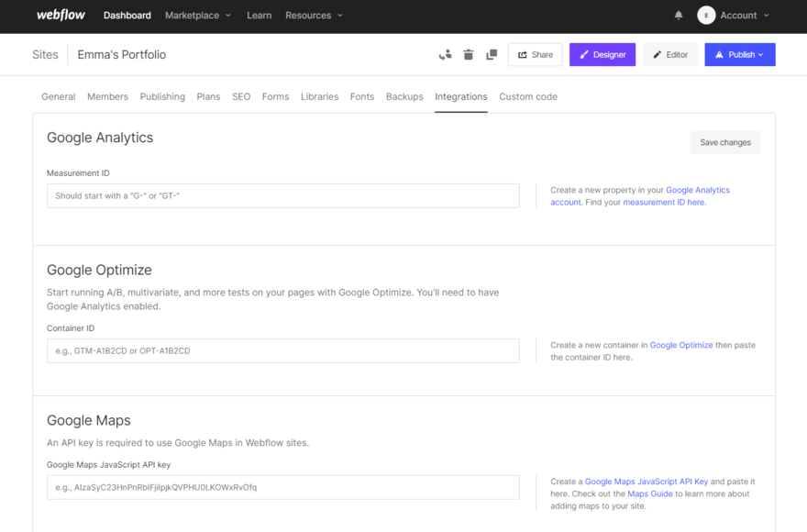Click the duplicate site icon
The image size is (807, 532).
coord(492,55)
